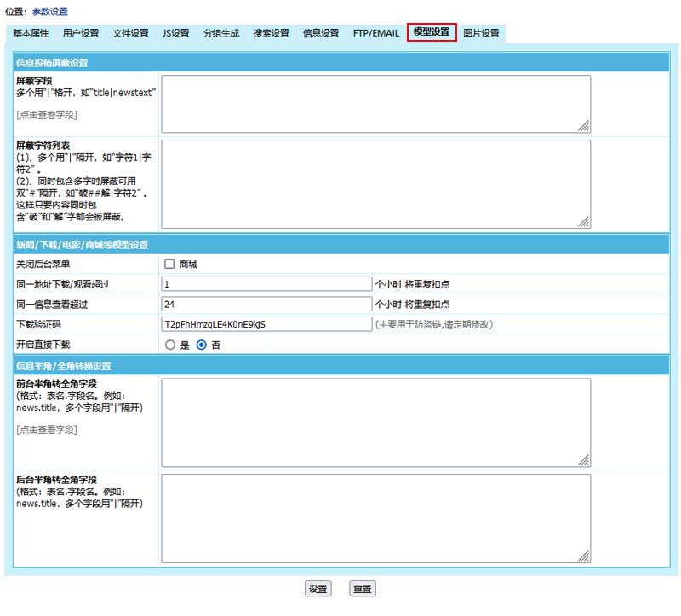Click the 下载验证码 input field
Image resolution: width=681 pixels, height=616 pixels.
pyautogui.click(x=266, y=324)
